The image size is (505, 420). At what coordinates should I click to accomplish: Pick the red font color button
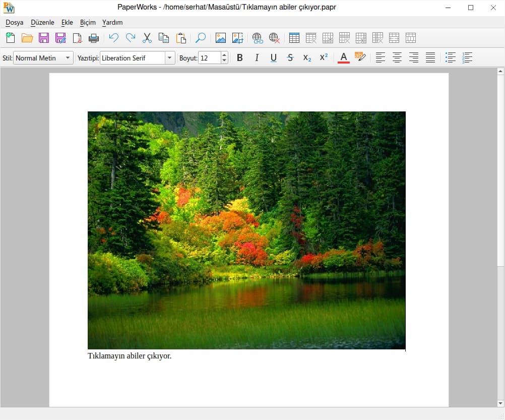344,58
